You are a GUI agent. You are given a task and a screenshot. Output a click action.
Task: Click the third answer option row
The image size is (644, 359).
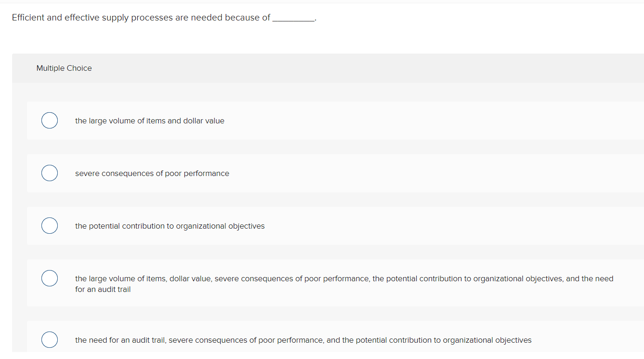[326, 226]
